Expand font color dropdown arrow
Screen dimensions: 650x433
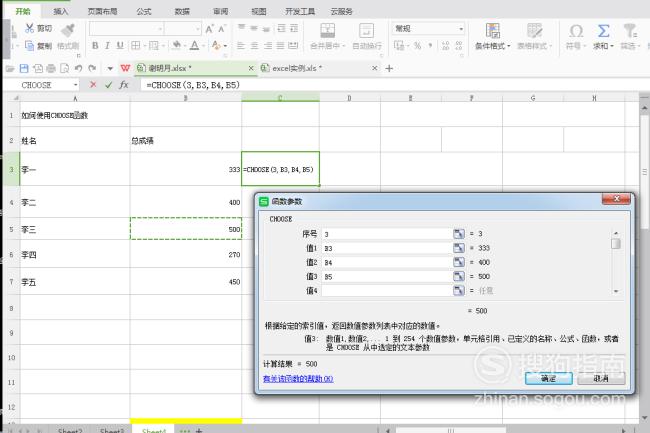click(205, 46)
